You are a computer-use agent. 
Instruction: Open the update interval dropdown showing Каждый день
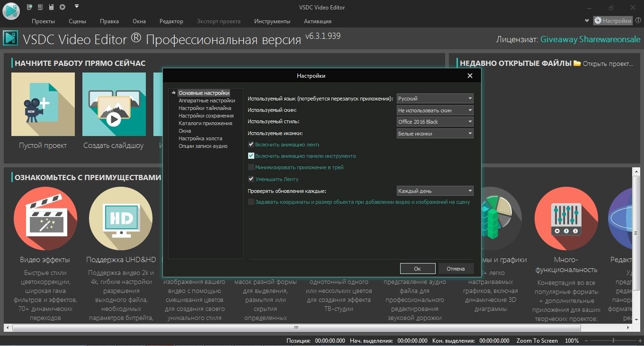pyautogui.click(x=435, y=191)
